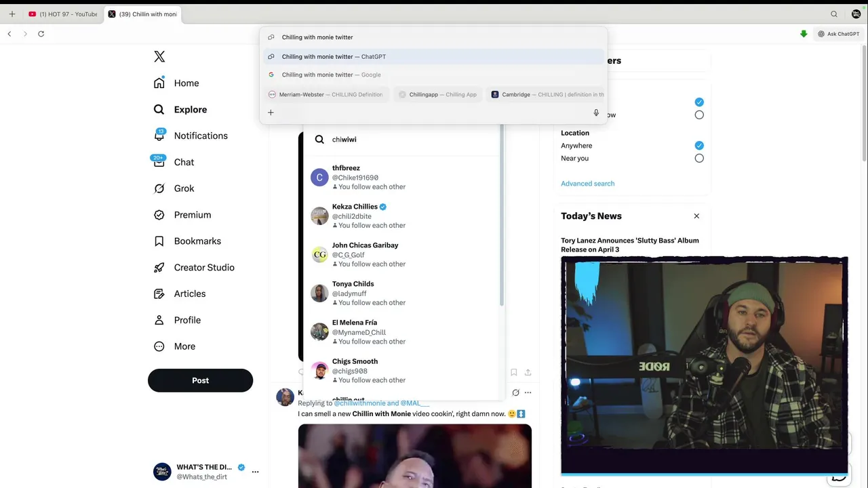This screenshot has width=868, height=488.
Task: Open Articles section
Action: 180,294
